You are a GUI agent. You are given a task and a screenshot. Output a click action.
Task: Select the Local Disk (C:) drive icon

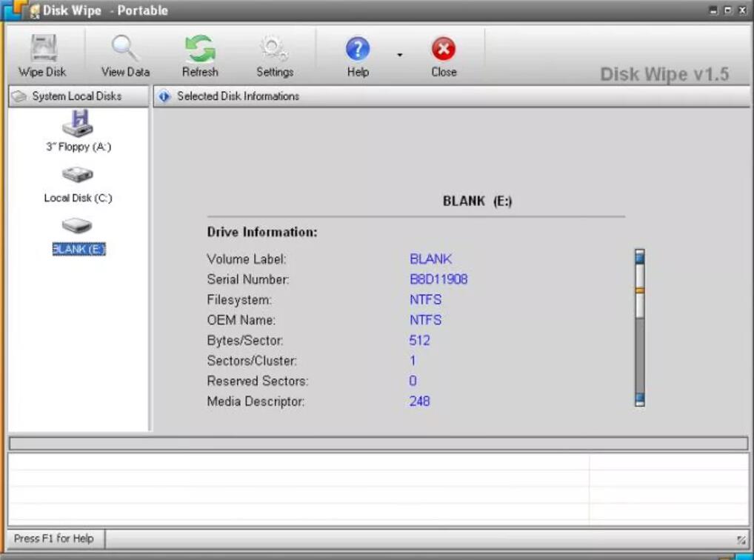click(78, 175)
